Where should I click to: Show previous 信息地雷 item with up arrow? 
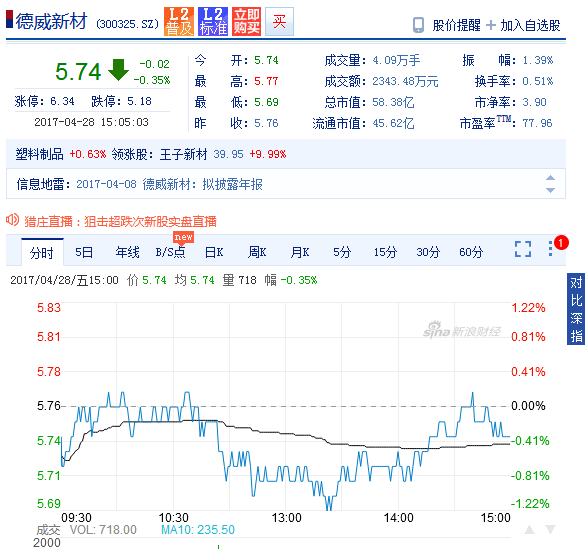pos(550,178)
